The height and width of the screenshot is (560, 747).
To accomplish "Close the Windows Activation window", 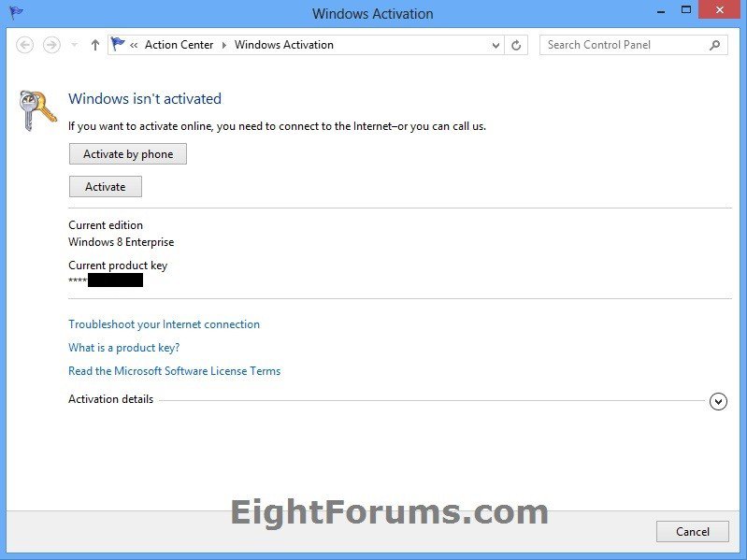I will tap(720, 10).
